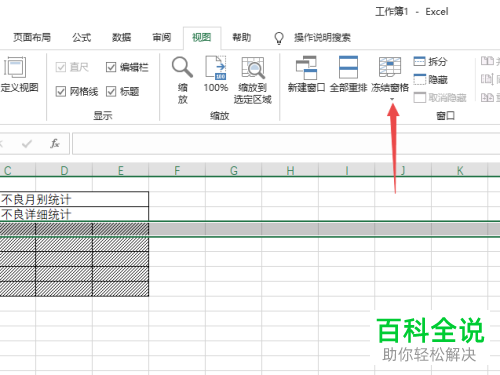The height and width of the screenshot is (375, 500).
Task: Switch to Page Layout (页面布局) tab
Action: (x=32, y=37)
